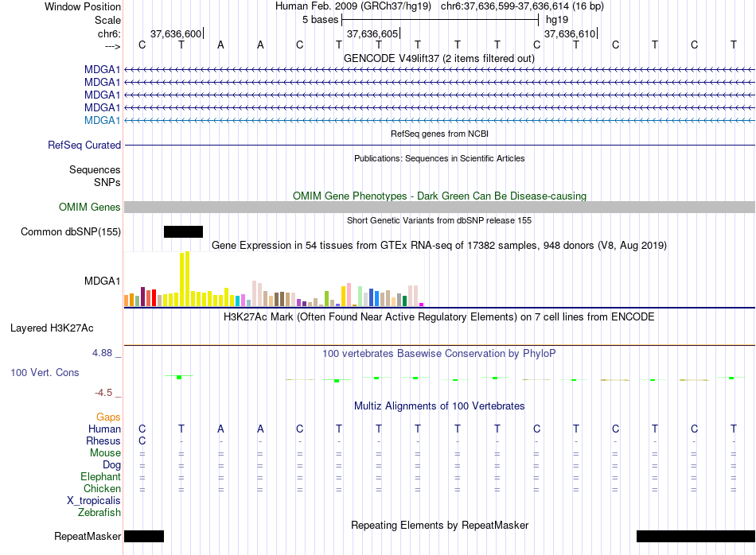Click Short Genetic Variants from dbSNP title

(439, 220)
